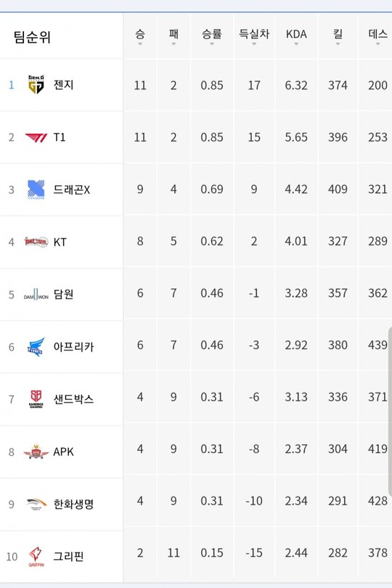Open the DragonX blue logo
Viewport: 392px width, 588px height.
[x=36, y=189]
